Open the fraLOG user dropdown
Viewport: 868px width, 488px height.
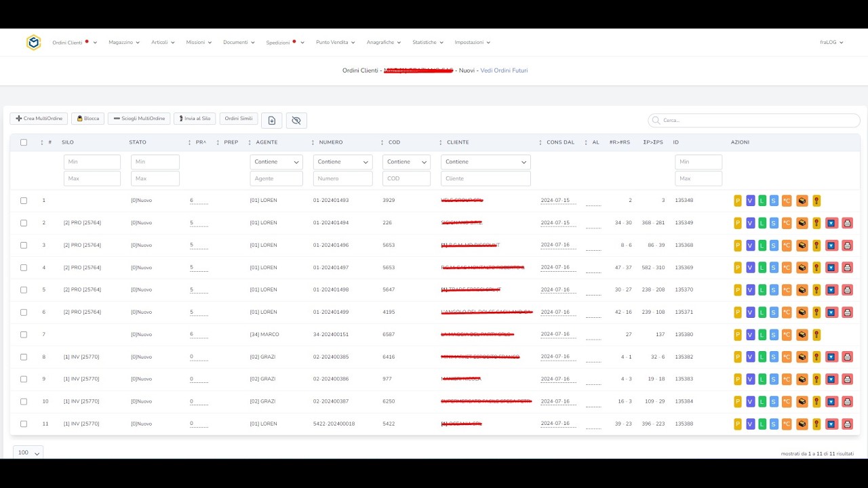(x=831, y=42)
